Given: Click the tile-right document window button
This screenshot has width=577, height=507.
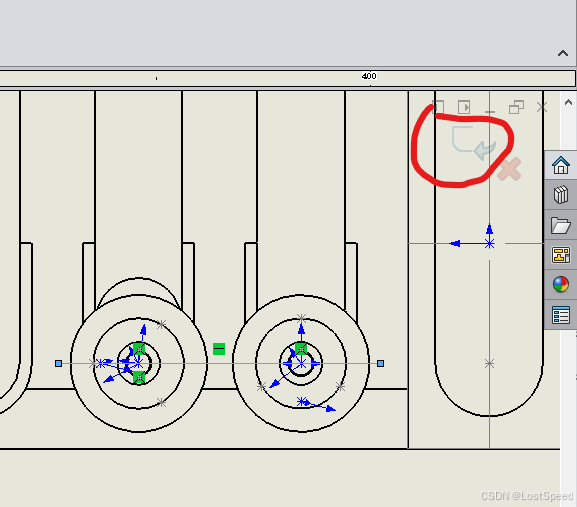Looking at the screenshot, I should point(464,107).
